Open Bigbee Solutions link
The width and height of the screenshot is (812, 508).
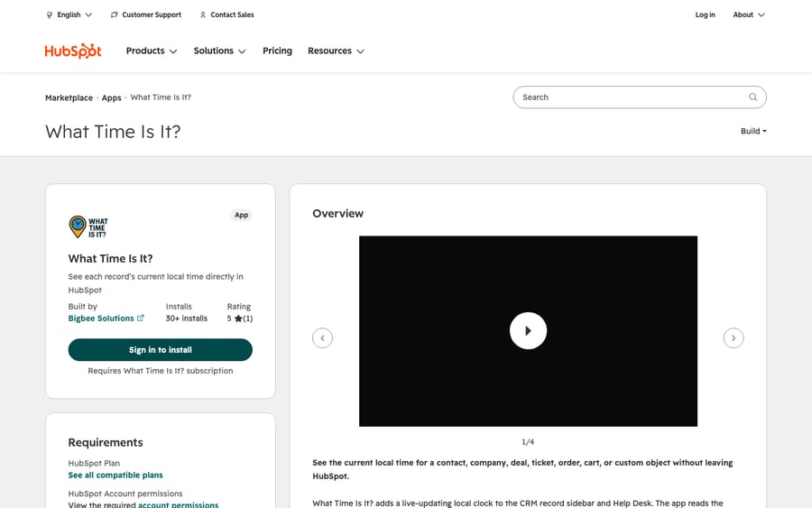point(101,319)
